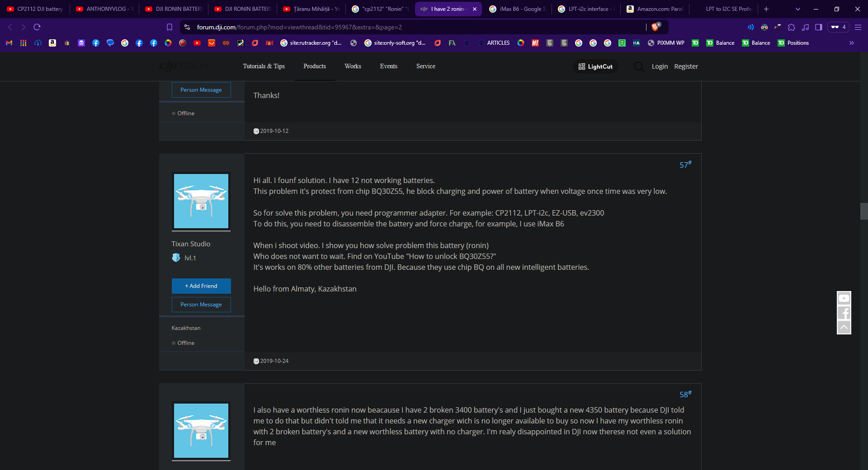Image resolution: width=868 pixels, height=470 pixels.
Task: Open the site:rutracker.org bookmark
Action: tap(311, 43)
